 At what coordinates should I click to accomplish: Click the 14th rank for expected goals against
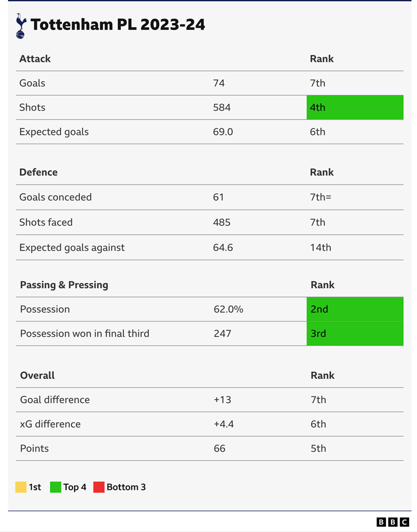tap(321, 248)
